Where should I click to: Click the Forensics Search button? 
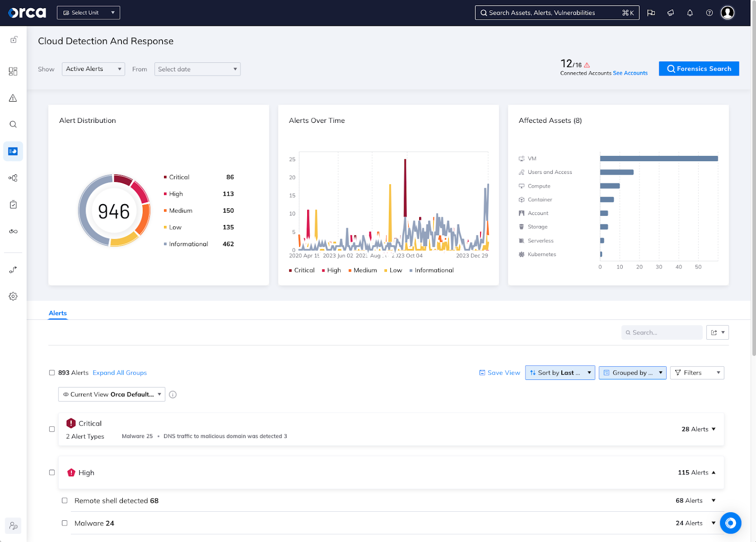click(x=698, y=69)
